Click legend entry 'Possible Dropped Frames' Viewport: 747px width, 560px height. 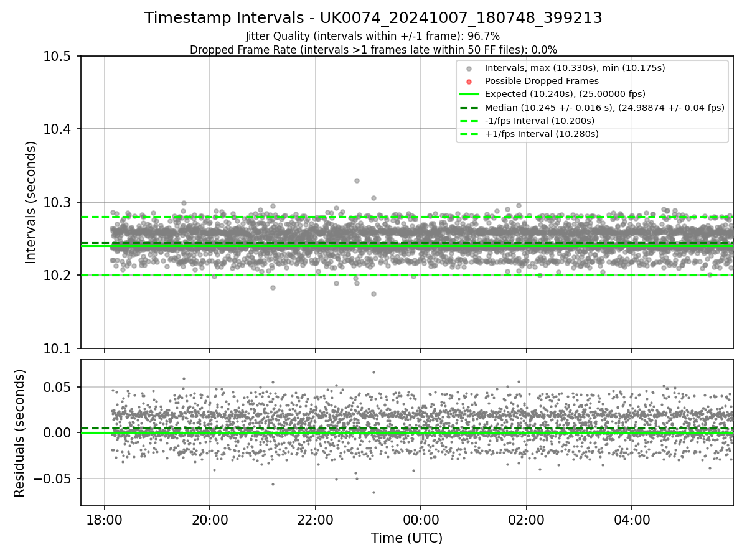coord(542,81)
